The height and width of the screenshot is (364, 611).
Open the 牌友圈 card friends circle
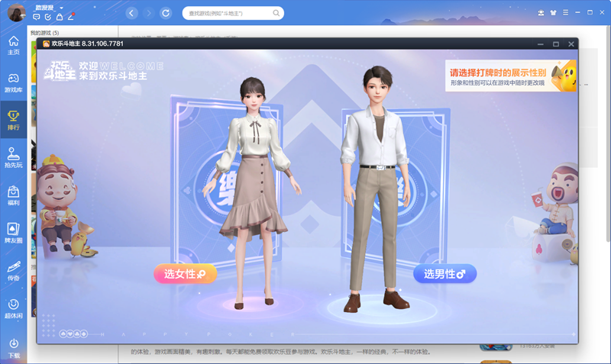coord(13,232)
